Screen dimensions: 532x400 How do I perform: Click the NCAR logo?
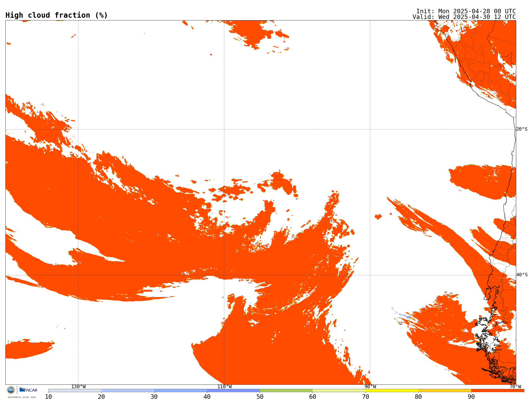click(28, 390)
